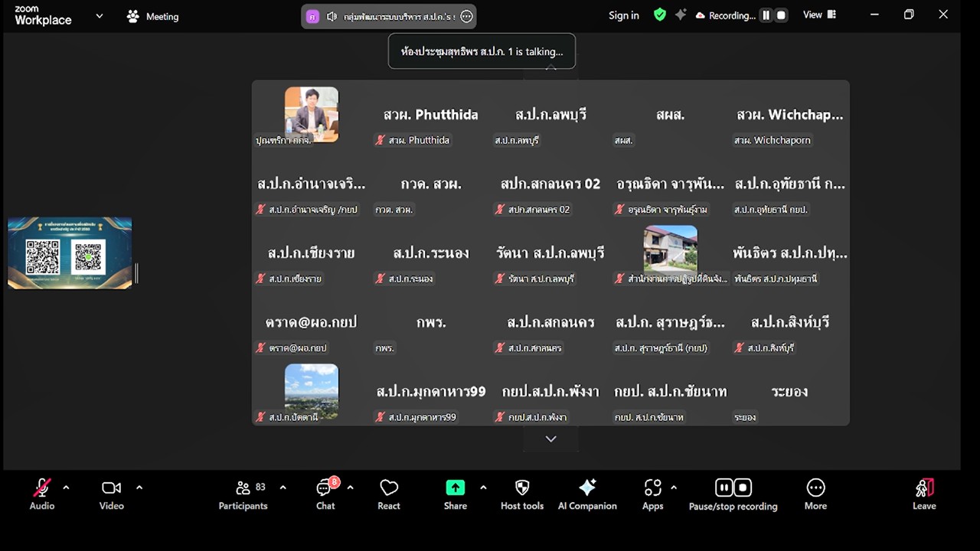Click the top-bar AI Companion sparkle
980x551 pixels.
[680, 15]
